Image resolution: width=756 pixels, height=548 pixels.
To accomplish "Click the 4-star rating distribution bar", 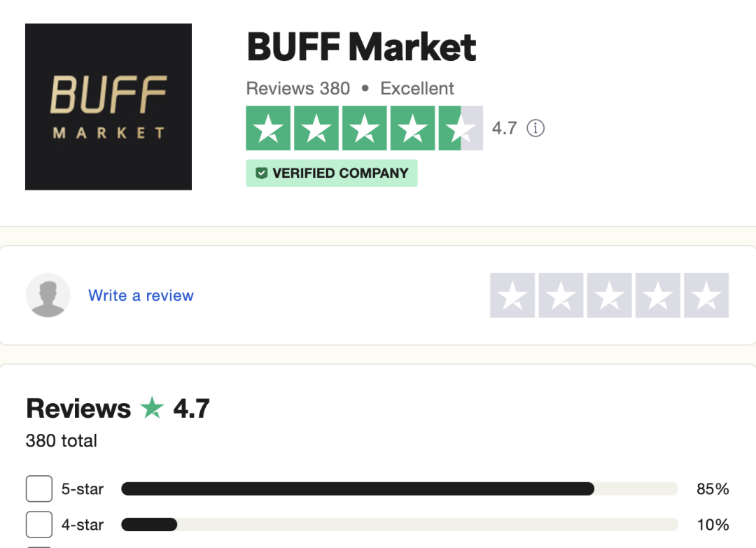I will (x=399, y=524).
